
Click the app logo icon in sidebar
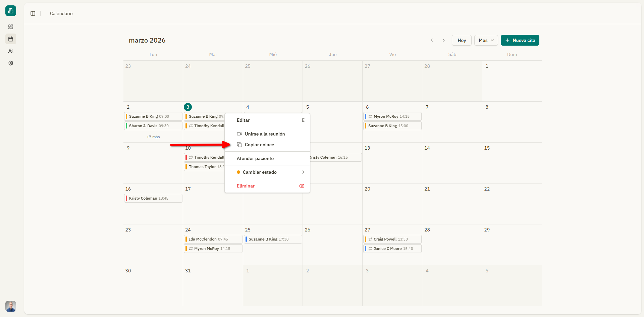pyautogui.click(x=11, y=11)
